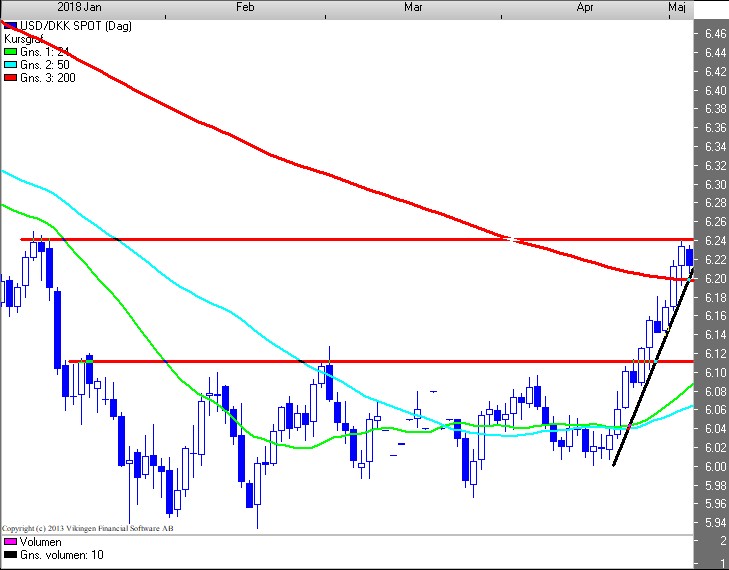Select the 2018 Jan month header
729x570 pixels.
tap(79, 7)
